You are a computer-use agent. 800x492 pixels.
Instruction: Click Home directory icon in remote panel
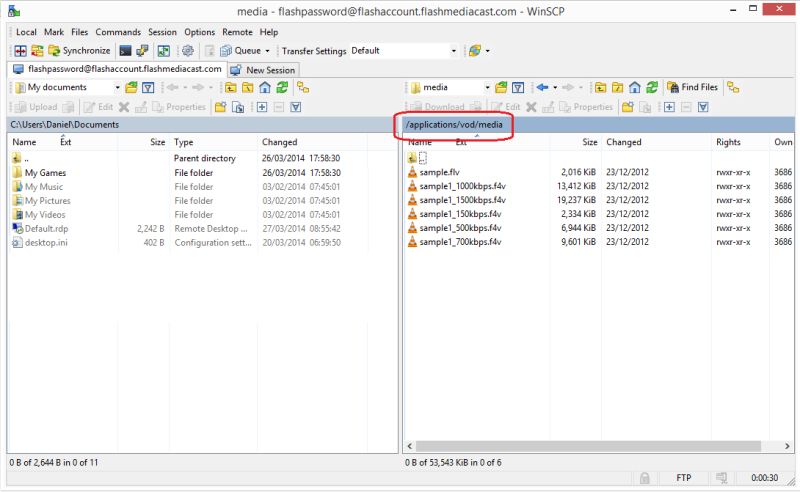tap(635, 87)
